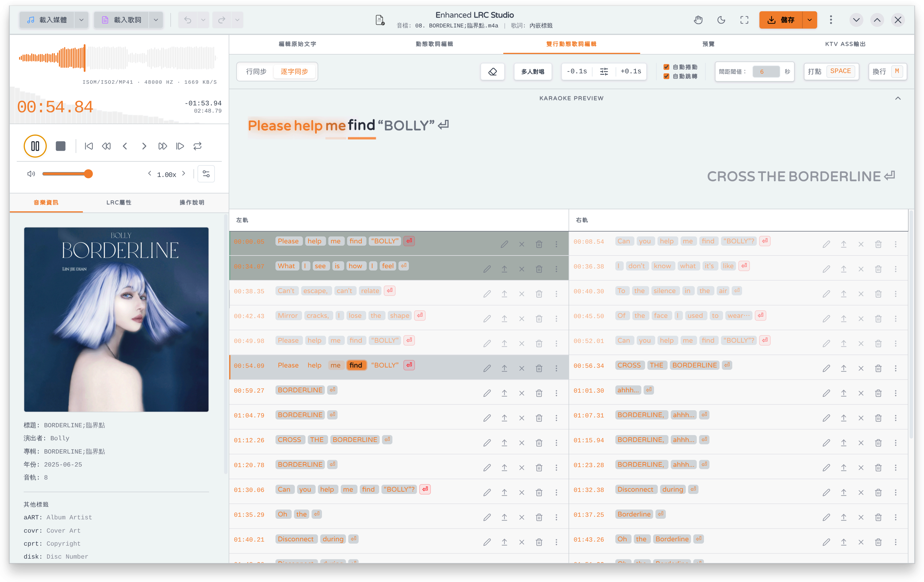Enter fullscreen with the frame icon

pyautogui.click(x=744, y=20)
